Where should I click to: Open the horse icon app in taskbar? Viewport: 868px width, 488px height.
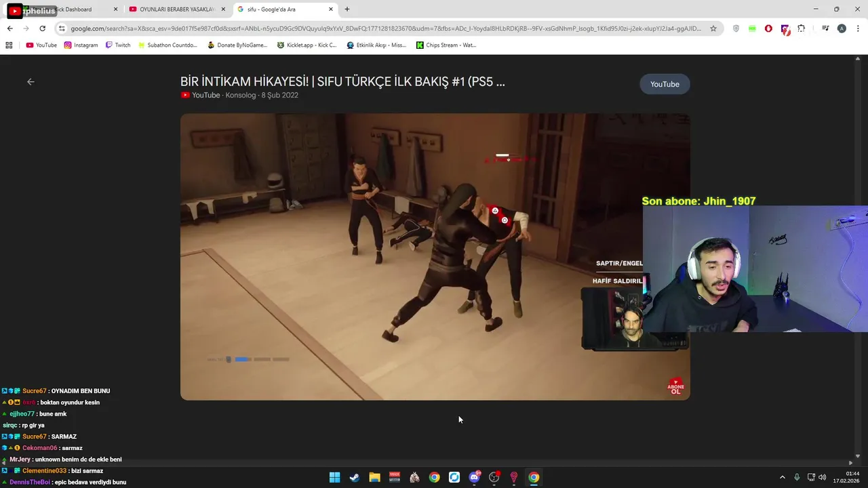pos(414,477)
